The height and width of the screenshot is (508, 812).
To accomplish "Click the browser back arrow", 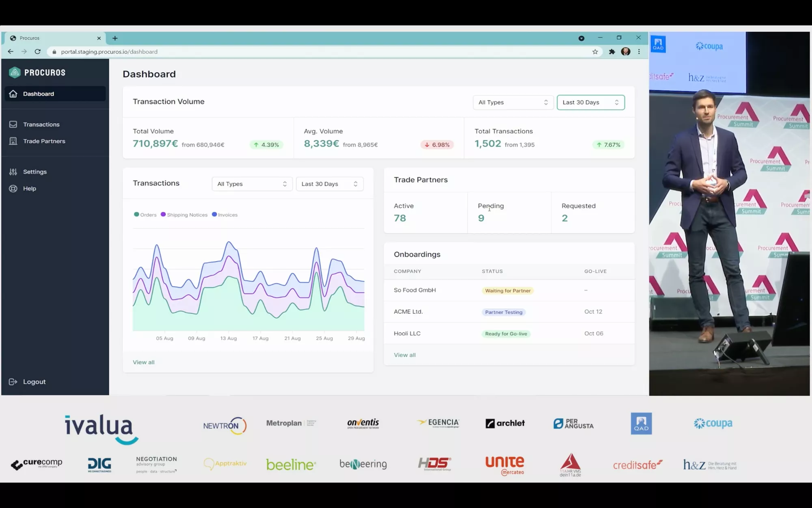I will [11, 52].
